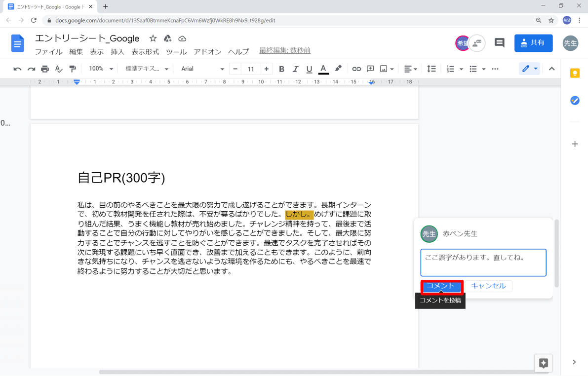The height and width of the screenshot is (376, 588).
Task: Open the comment insertion icon in the toolbar
Action: click(370, 69)
